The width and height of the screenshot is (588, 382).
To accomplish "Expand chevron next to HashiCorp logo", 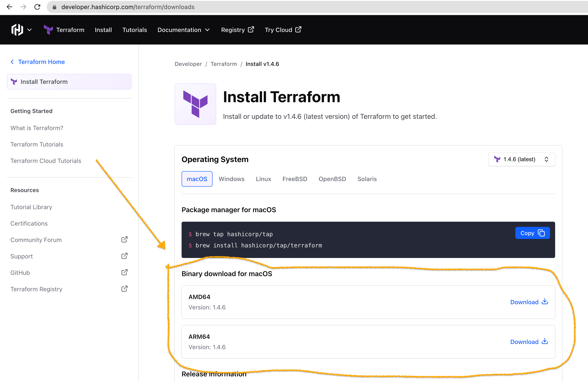I will pyautogui.click(x=29, y=30).
